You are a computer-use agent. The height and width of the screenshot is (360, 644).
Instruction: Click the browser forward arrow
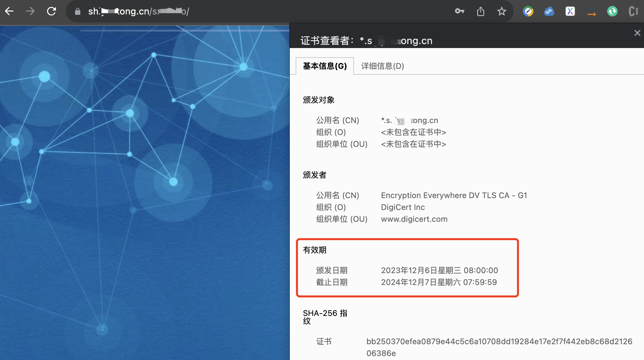point(30,11)
